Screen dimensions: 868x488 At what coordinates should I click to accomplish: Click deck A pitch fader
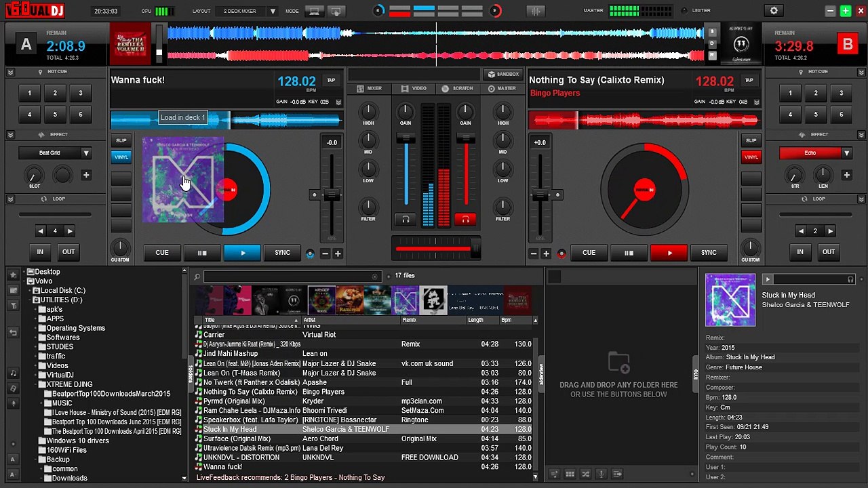(332, 197)
